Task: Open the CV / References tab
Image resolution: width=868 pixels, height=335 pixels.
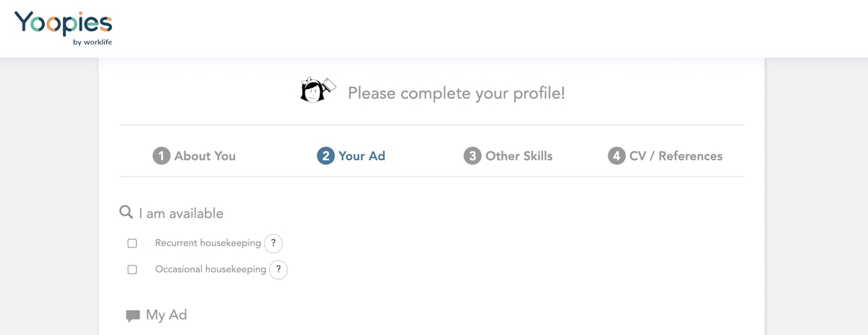Action: click(665, 156)
